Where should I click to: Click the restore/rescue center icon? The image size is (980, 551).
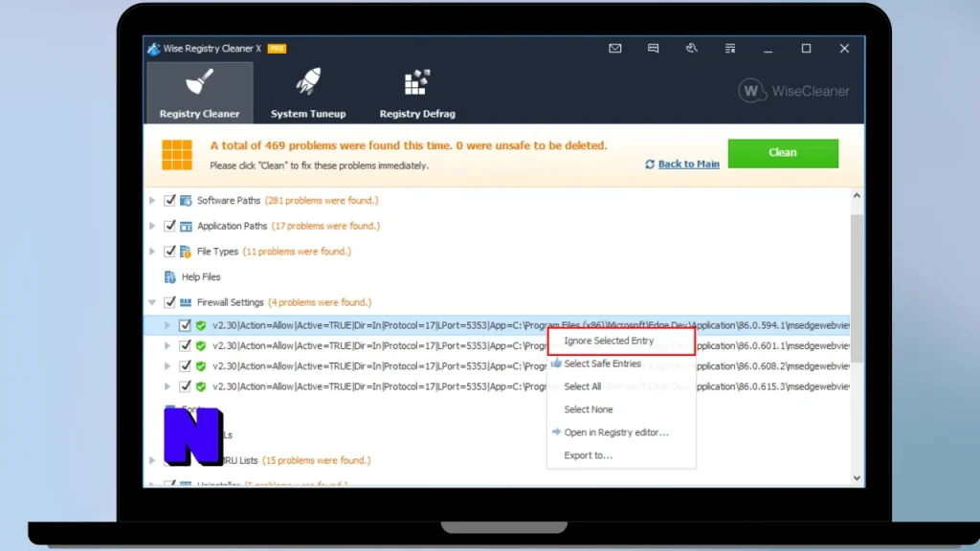691,48
